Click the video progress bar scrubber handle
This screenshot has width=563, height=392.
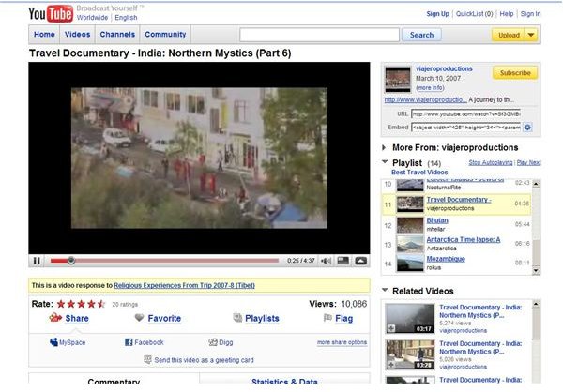coord(71,261)
